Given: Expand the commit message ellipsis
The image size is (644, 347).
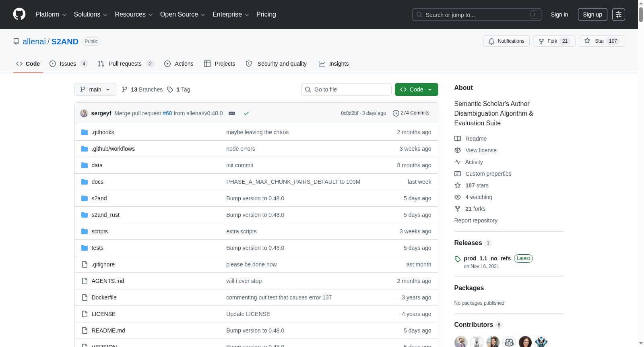Looking at the screenshot, I should (232, 113).
